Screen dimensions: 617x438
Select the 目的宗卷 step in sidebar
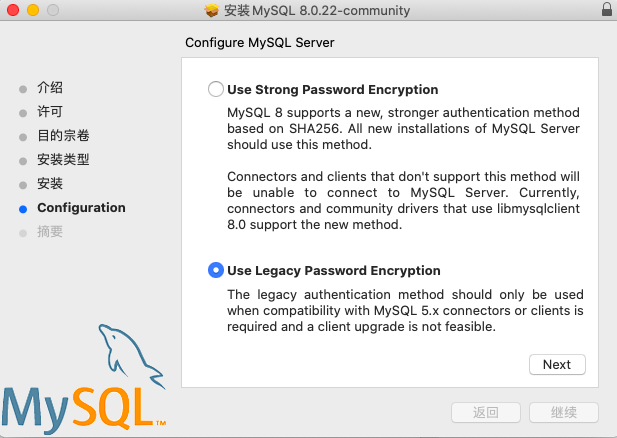coord(63,136)
